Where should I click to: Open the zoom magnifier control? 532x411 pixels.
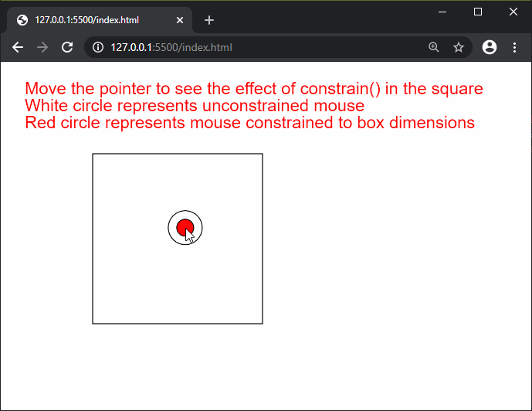434,47
